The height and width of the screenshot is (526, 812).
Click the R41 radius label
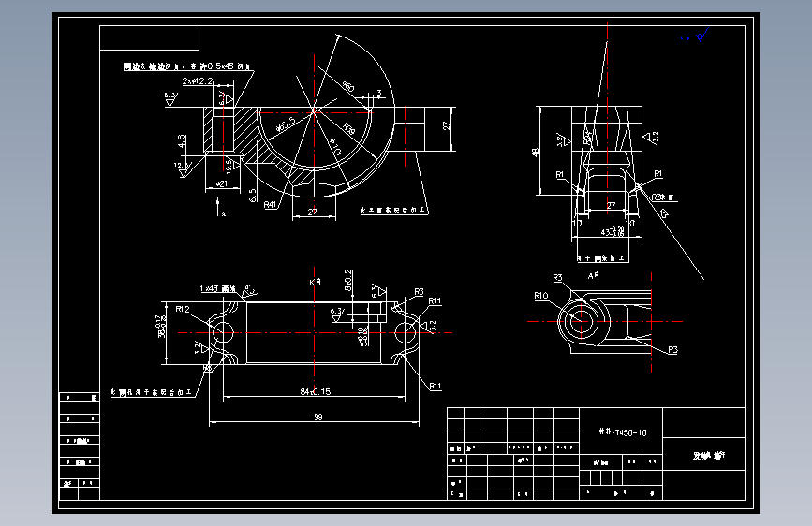click(x=270, y=205)
